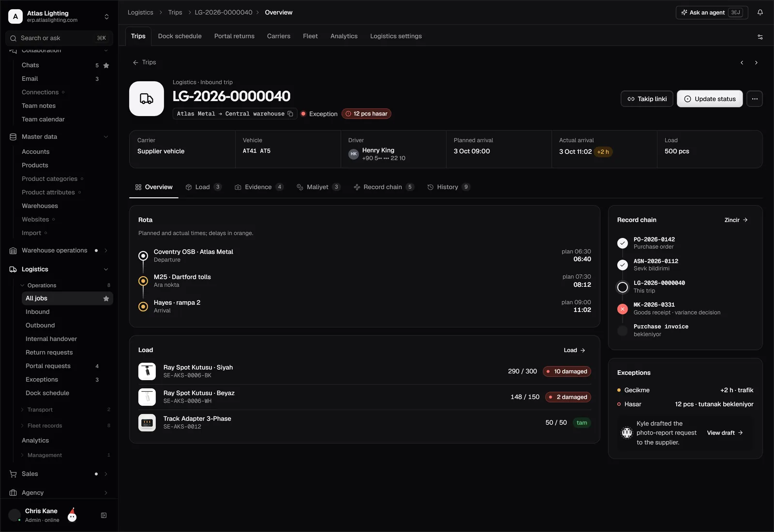Open the notifications bell
This screenshot has width=774, height=532.
pos(760,13)
